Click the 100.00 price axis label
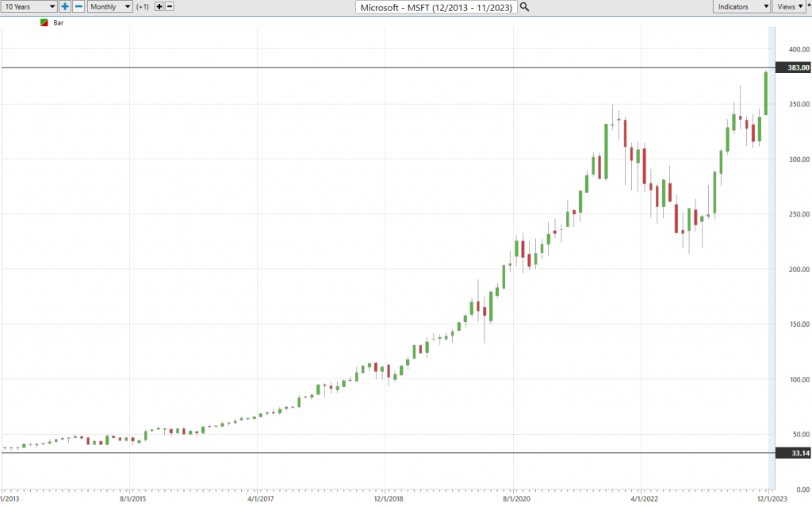812x507 pixels. [799, 379]
